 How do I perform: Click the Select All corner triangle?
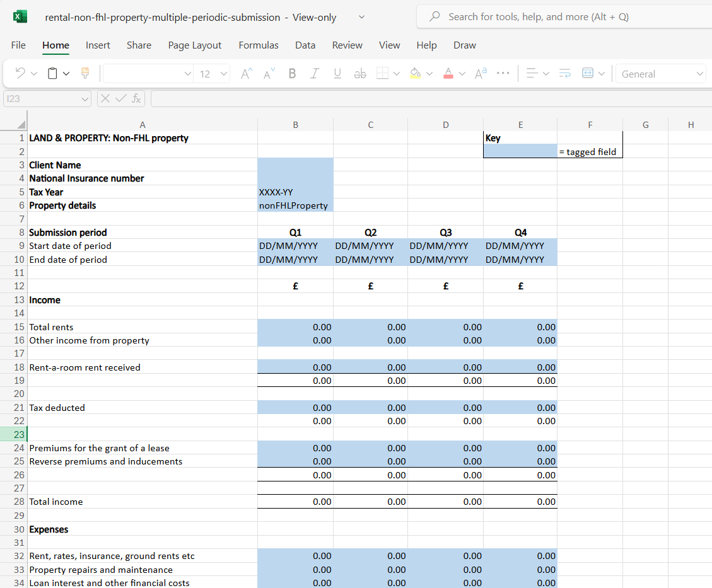point(21,124)
